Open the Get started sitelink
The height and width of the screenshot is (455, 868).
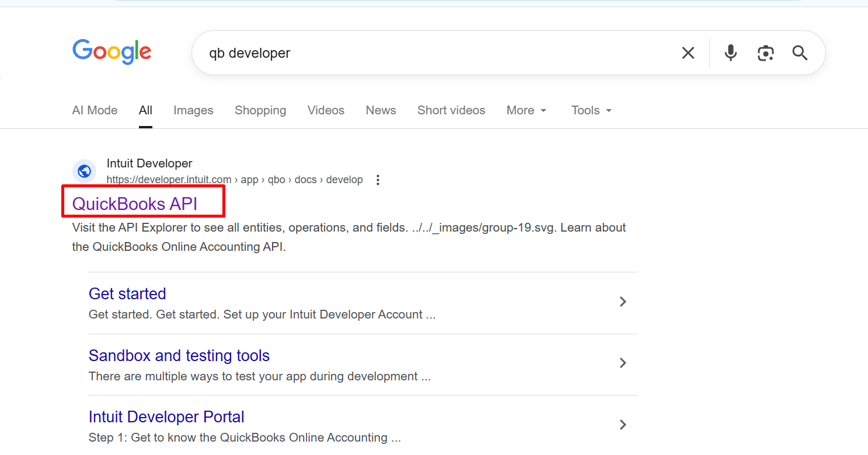(127, 293)
